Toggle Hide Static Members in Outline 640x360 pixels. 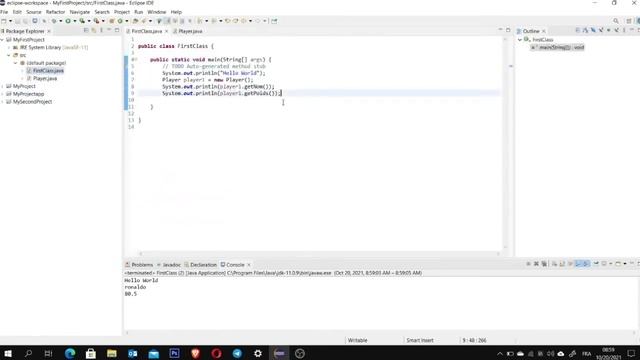tap(601, 30)
